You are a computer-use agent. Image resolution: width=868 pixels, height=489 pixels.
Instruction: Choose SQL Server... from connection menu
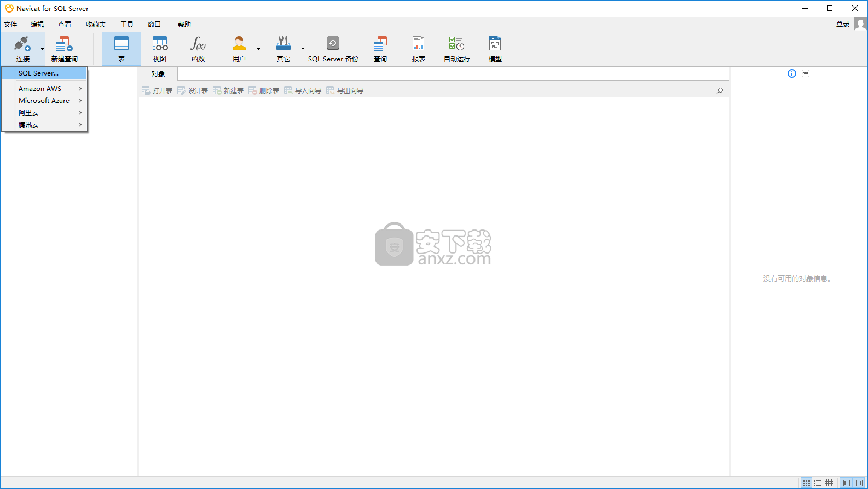pos(44,73)
